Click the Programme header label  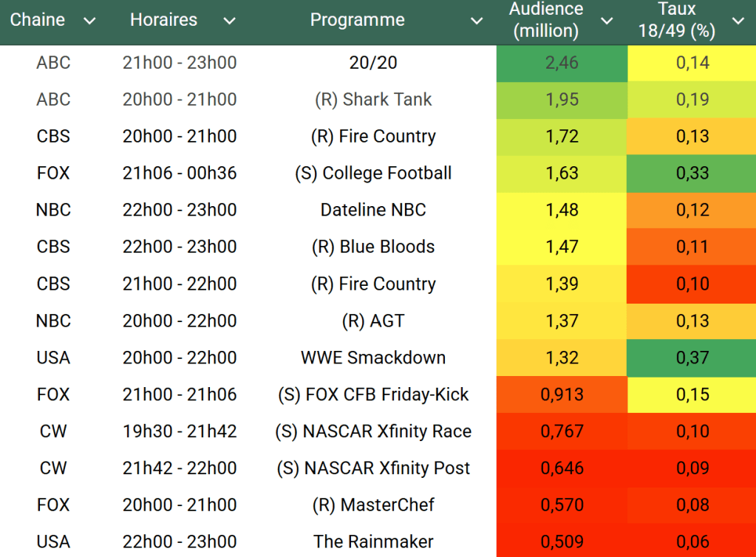coord(357,20)
